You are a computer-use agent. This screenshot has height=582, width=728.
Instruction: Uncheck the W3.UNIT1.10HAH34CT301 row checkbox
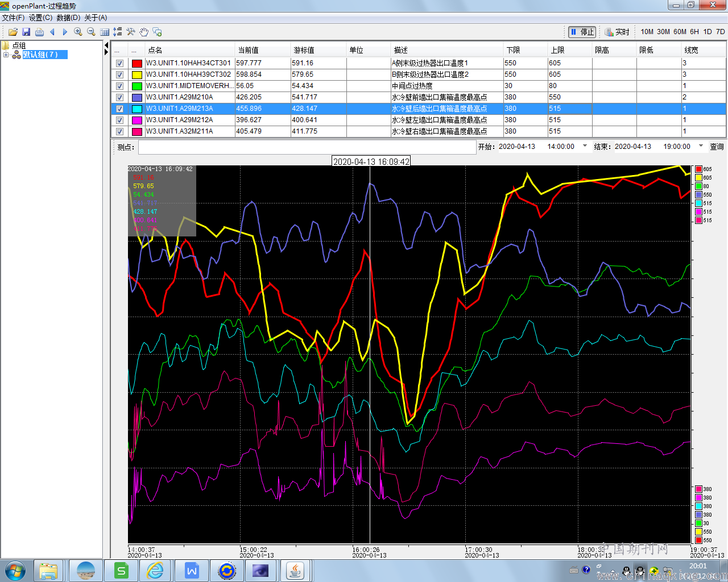[x=119, y=63]
